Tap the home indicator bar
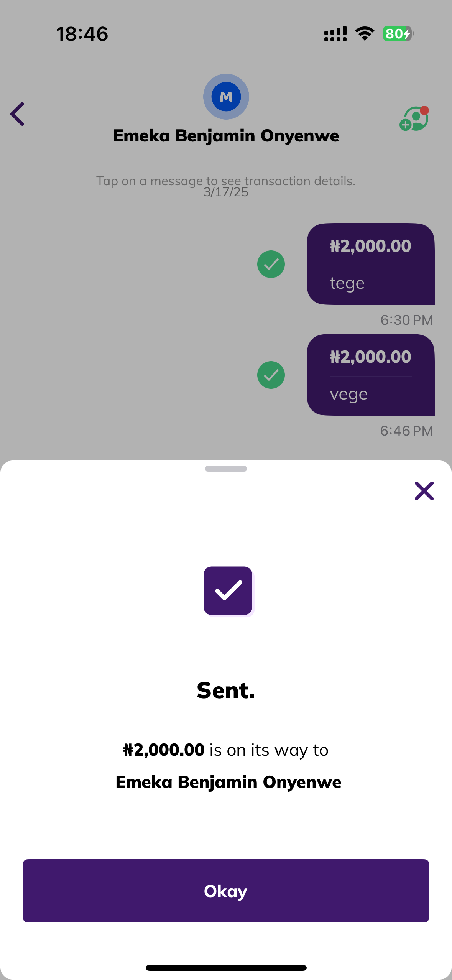452x980 pixels. [x=226, y=968]
